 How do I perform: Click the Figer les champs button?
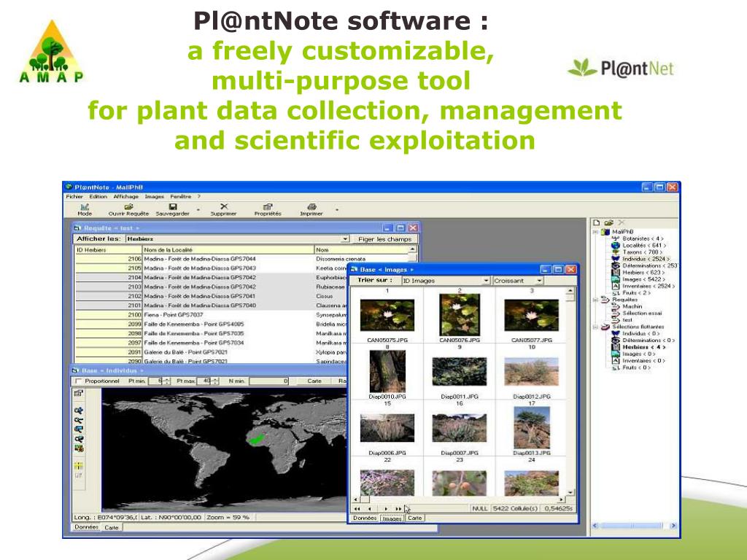385,238
